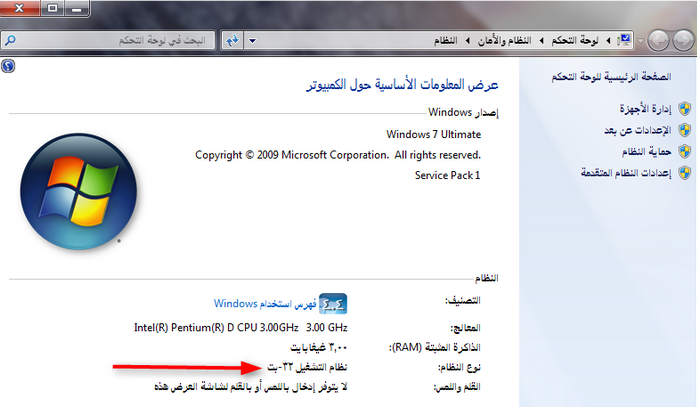Open Help via the blue question mark icon
The image size is (697, 407).
(x=8, y=65)
